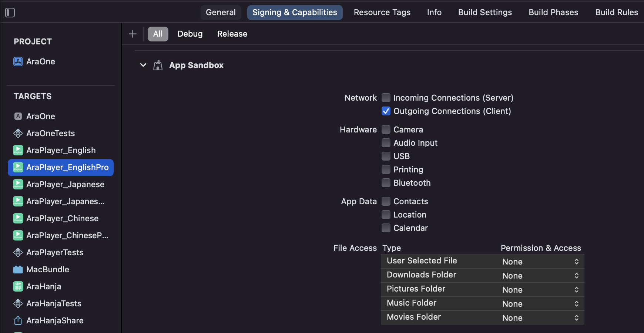Check the USB hardware option
Viewport: 644px width, 333px height.
[386, 156]
